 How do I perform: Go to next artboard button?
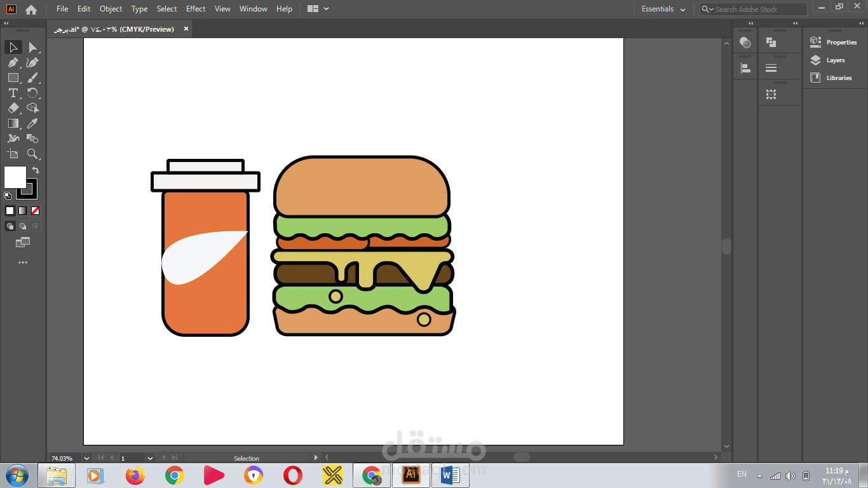164,457
